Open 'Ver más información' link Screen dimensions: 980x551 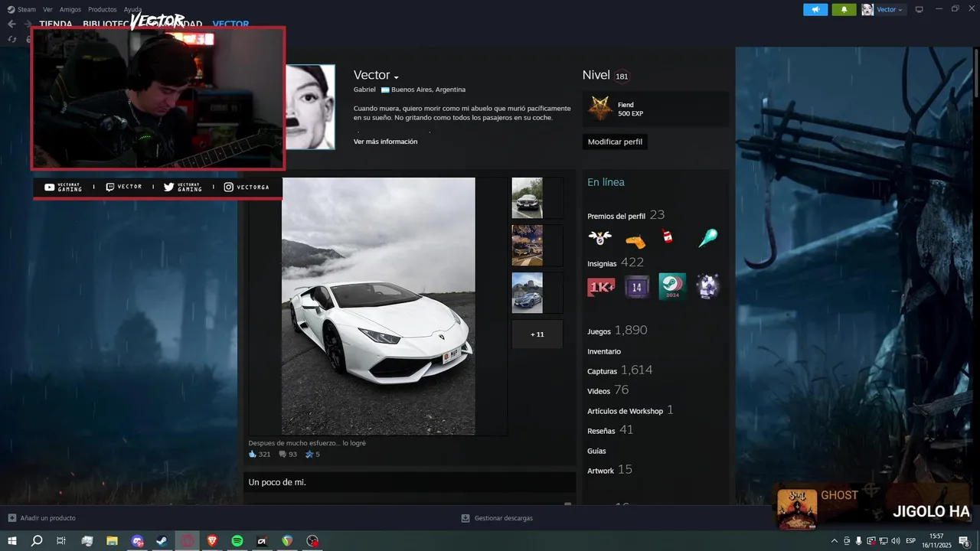[385, 142]
